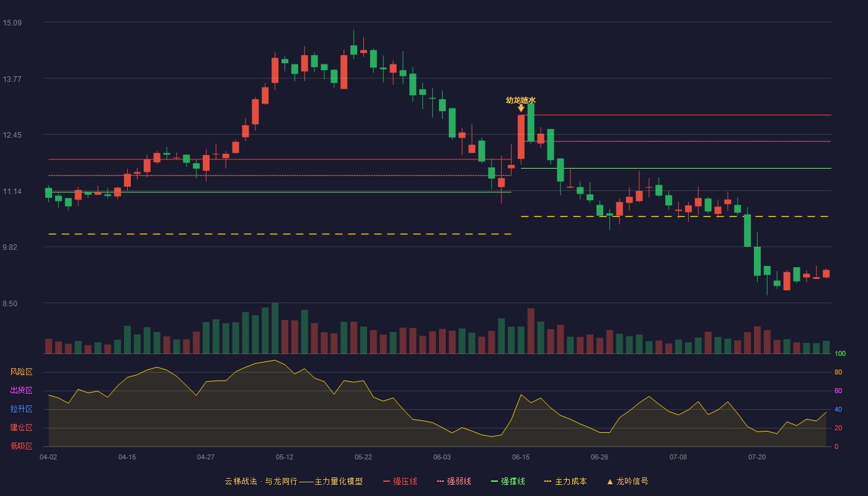Click the 风险区 zone label
The width and height of the screenshot is (868, 496).
[21, 372]
